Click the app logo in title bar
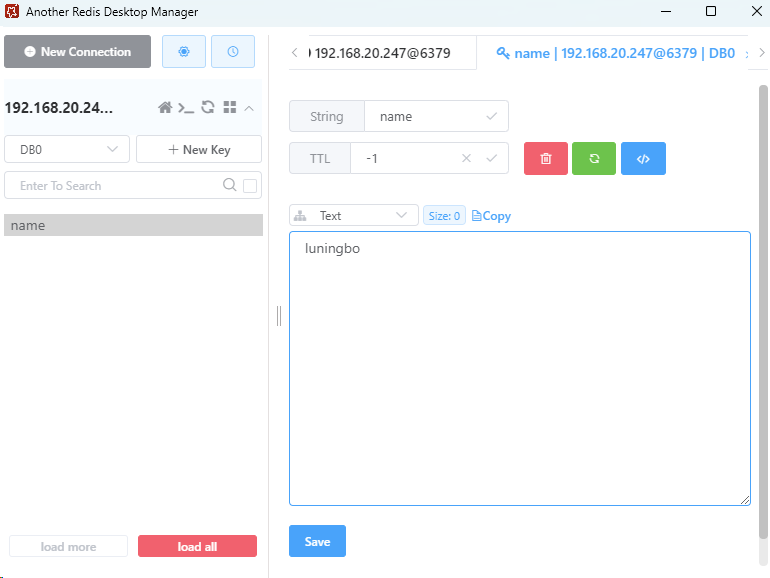 (x=12, y=11)
